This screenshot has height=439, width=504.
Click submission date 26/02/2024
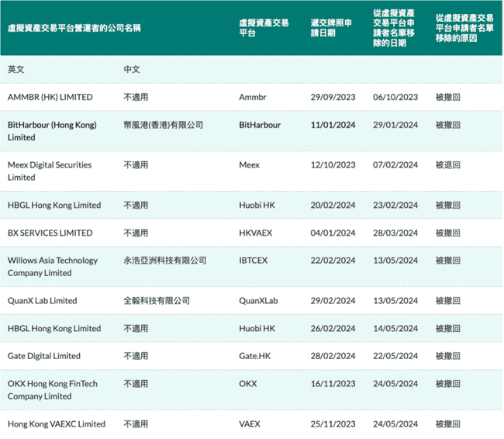[333, 328]
